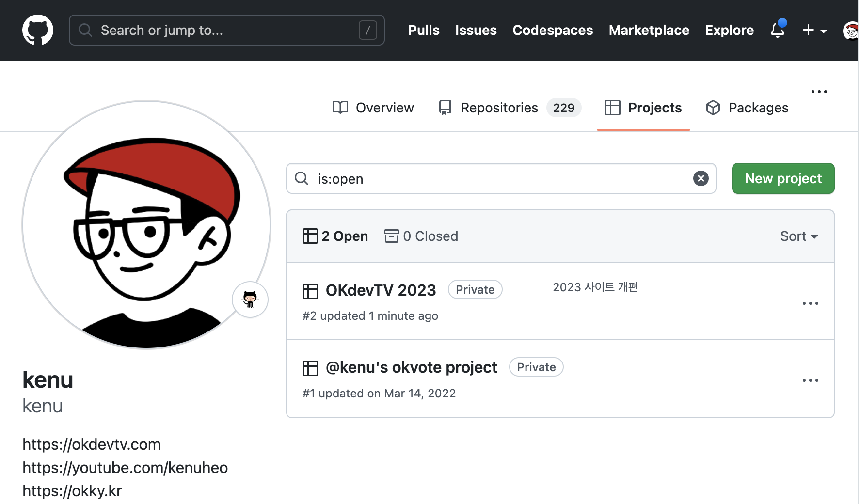This screenshot has width=860, height=504.
Task: Click the is:open project filter field
Action: pyautogui.click(x=501, y=178)
